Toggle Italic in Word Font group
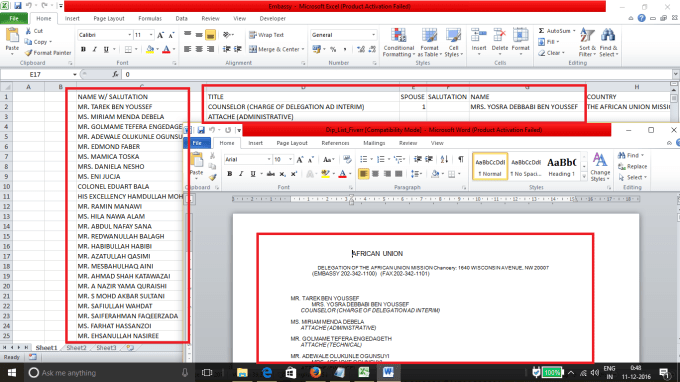The image size is (680, 382). click(x=241, y=174)
